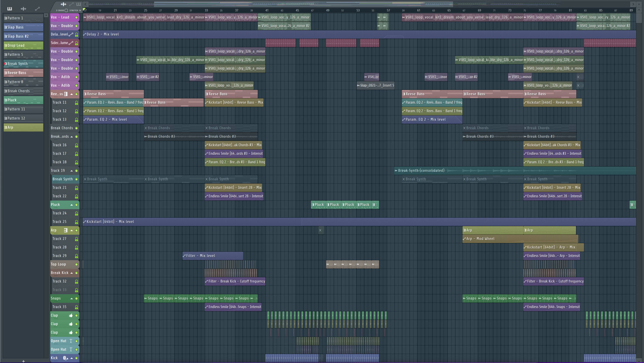The height and width of the screenshot is (363, 644).
Task: Mute the Break Synth track
Action: (76, 179)
